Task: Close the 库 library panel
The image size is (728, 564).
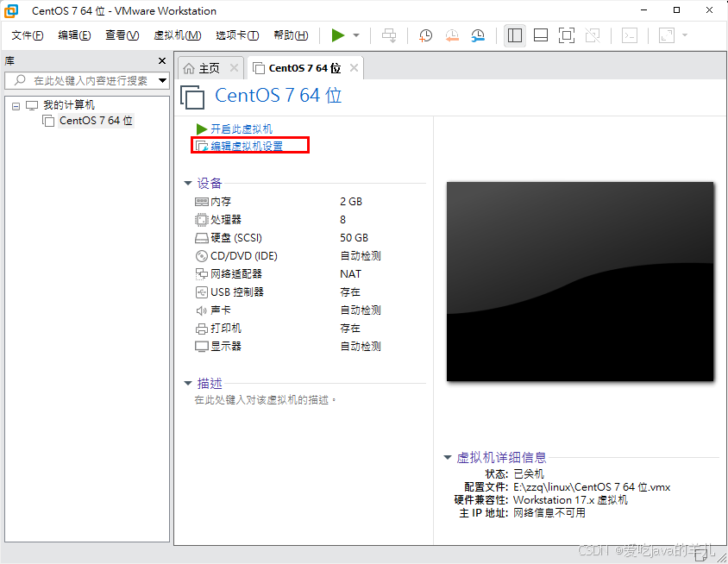Action: coord(162,61)
